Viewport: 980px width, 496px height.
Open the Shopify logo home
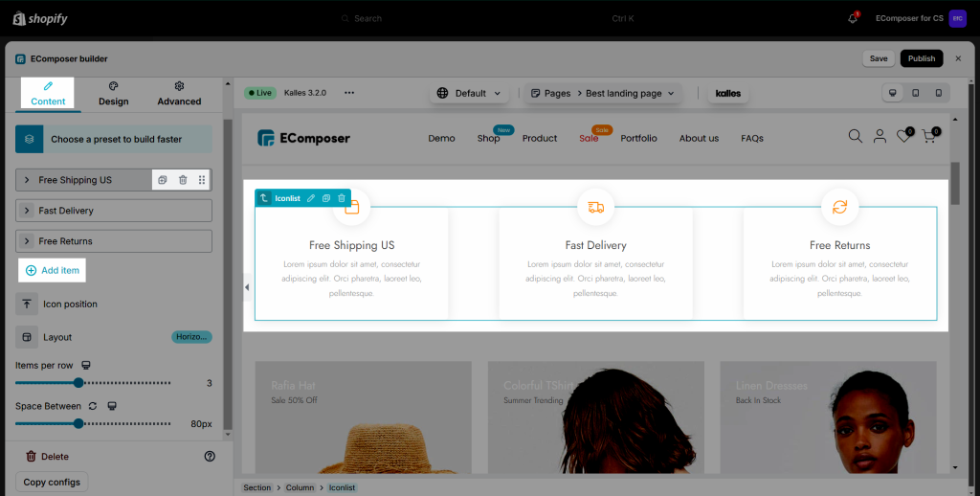tap(40, 19)
